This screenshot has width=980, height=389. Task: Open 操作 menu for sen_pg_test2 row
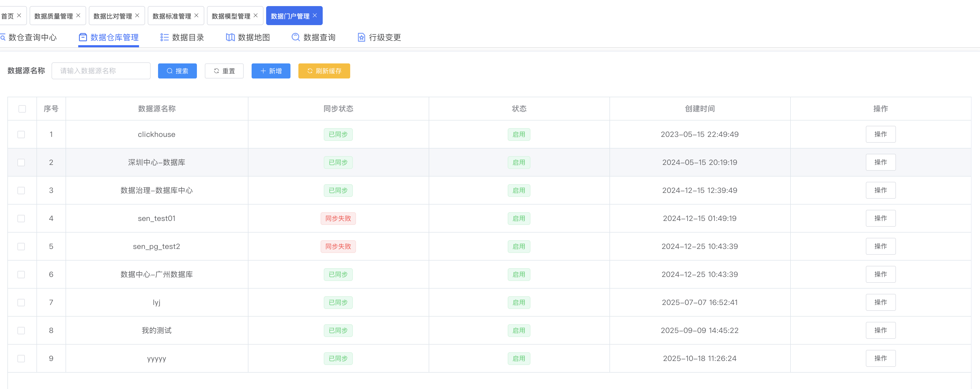880,246
